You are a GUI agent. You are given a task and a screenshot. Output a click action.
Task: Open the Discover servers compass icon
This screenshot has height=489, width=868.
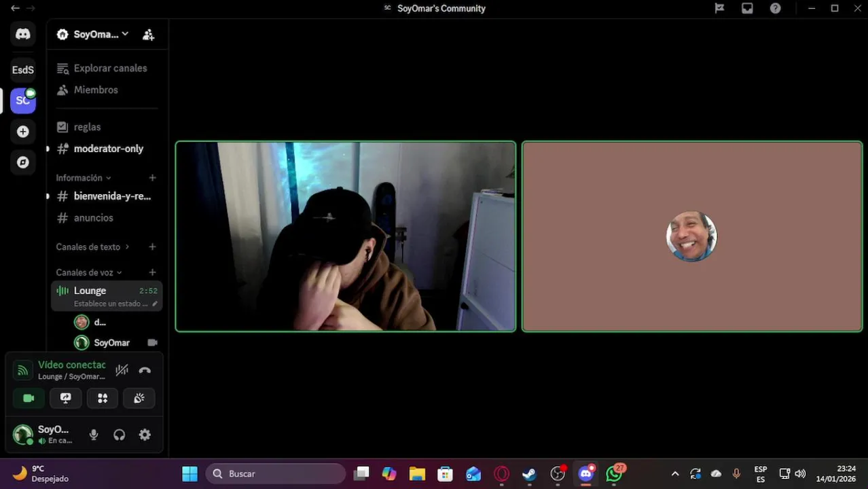tap(22, 162)
